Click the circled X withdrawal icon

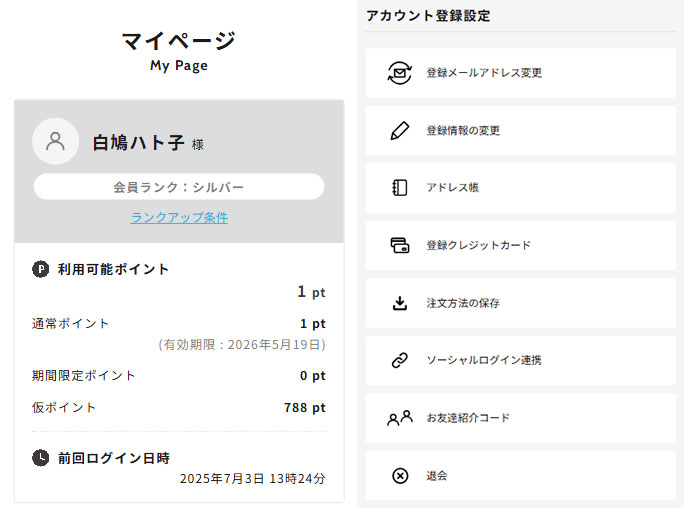[400, 476]
